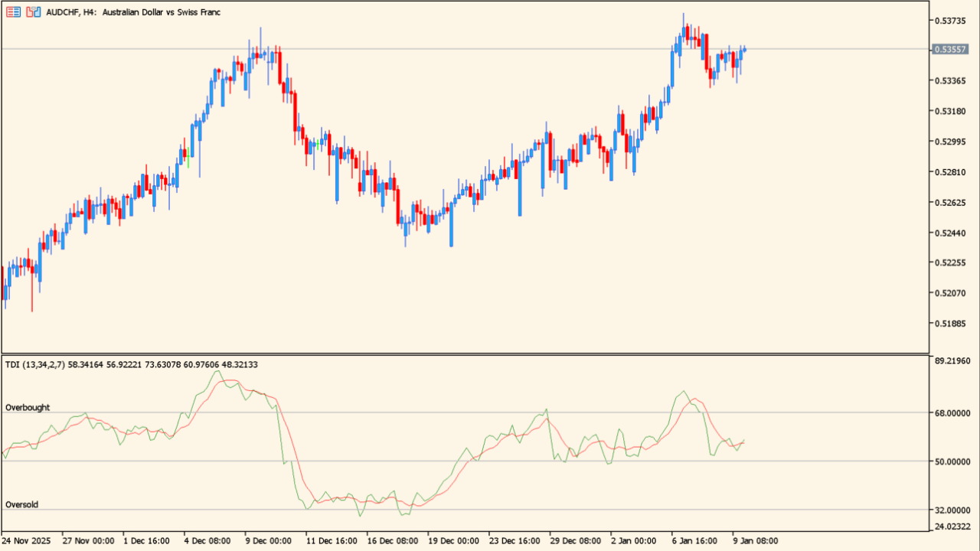Click the order book icon at top left
This screenshot has width=980, height=551.
point(13,11)
